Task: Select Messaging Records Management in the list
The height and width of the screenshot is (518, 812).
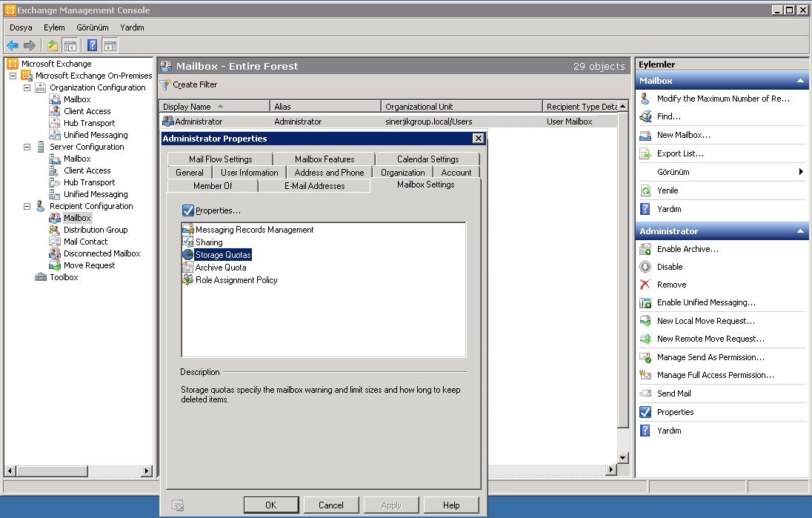Action: pos(254,230)
